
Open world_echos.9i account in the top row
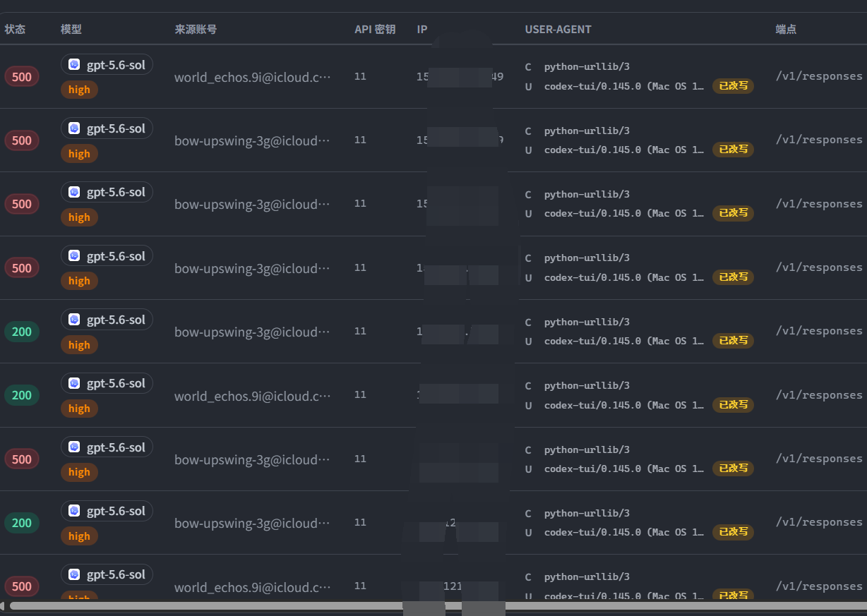[253, 77]
